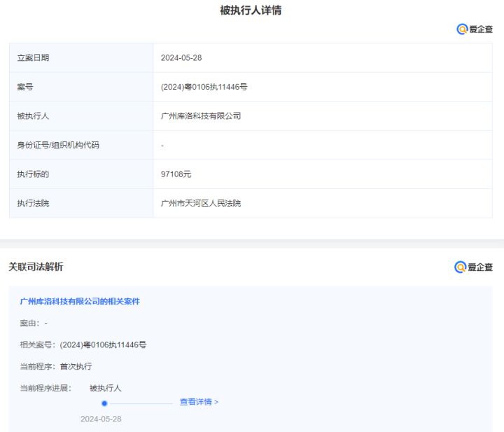Click the 执行标的 label cell
This screenshot has height=432, width=504.
(33, 174)
